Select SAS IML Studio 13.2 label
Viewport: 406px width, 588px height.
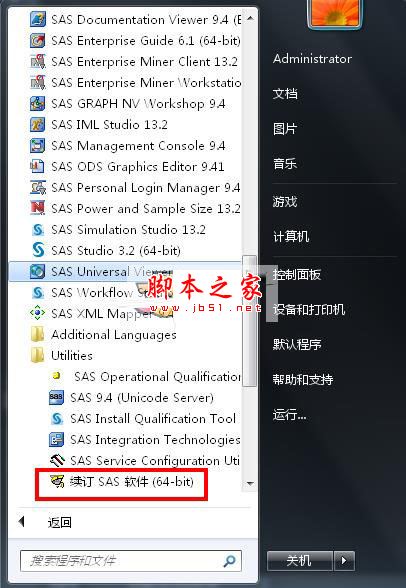tap(109, 124)
